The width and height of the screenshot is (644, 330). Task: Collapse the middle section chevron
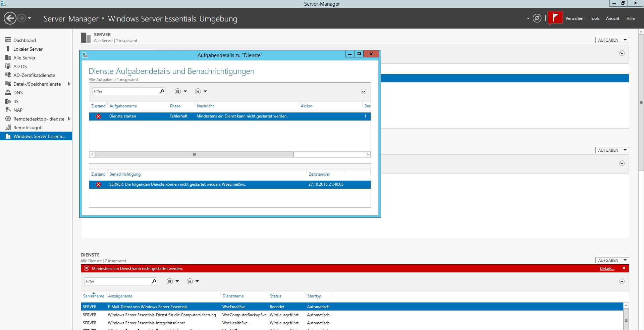622,163
